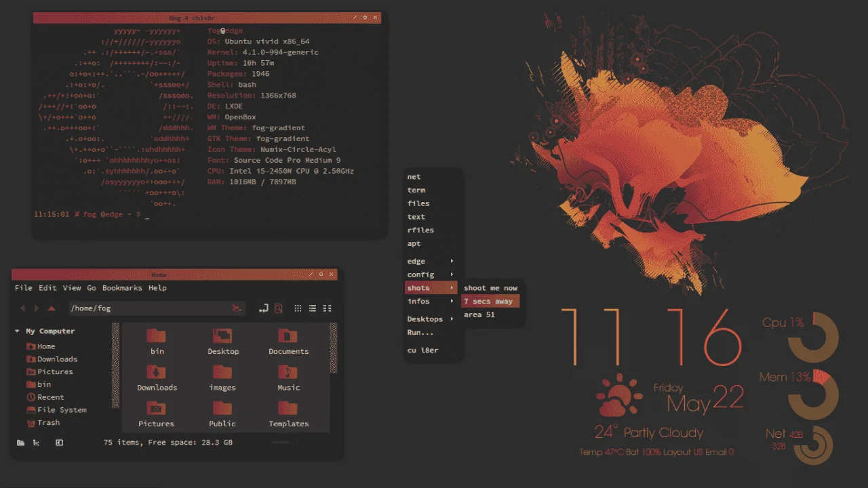This screenshot has height=488, width=868.
Task: Go up to the parent folder
Action: [52, 308]
